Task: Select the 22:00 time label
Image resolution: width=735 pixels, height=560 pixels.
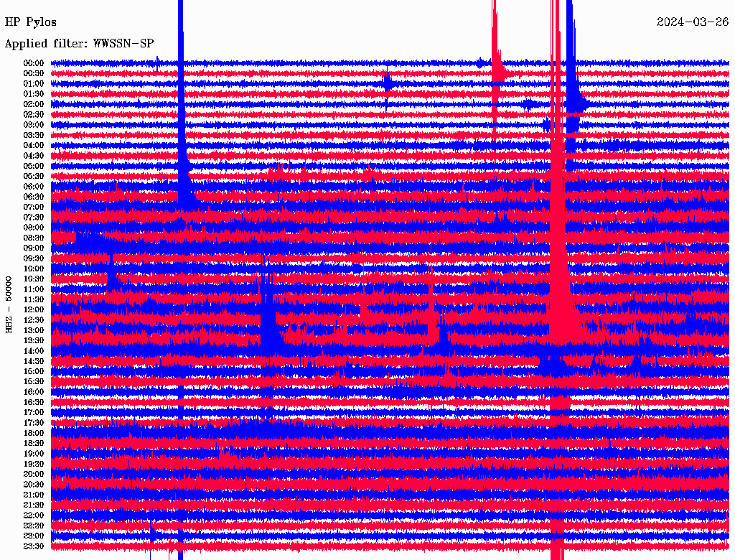Action: (33, 515)
